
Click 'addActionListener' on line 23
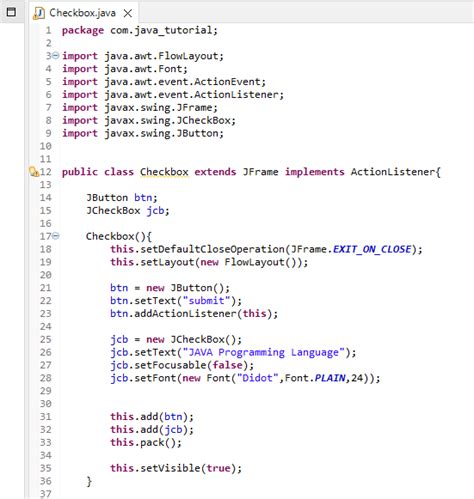pyautogui.click(x=185, y=314)
